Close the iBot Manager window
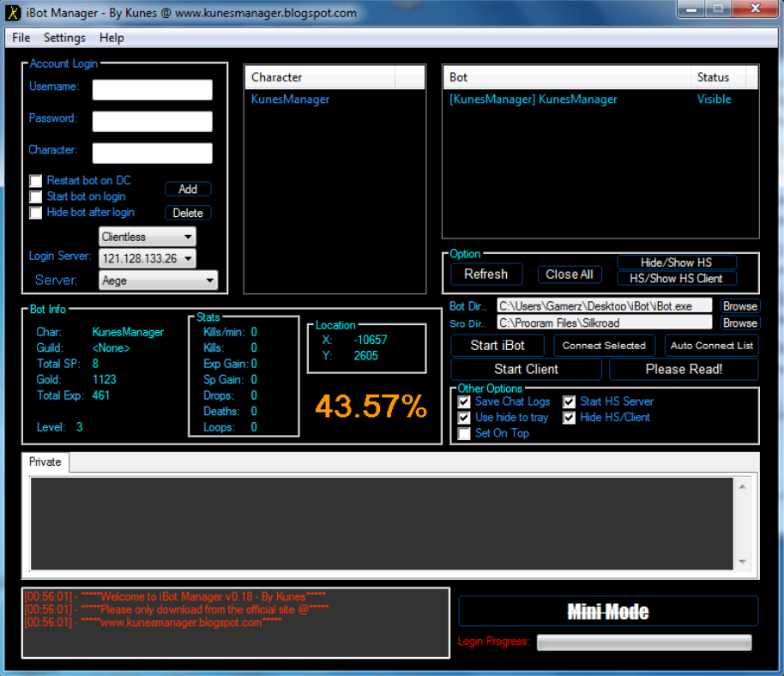The height and width of the screenshot is (676, 784). 756,9
